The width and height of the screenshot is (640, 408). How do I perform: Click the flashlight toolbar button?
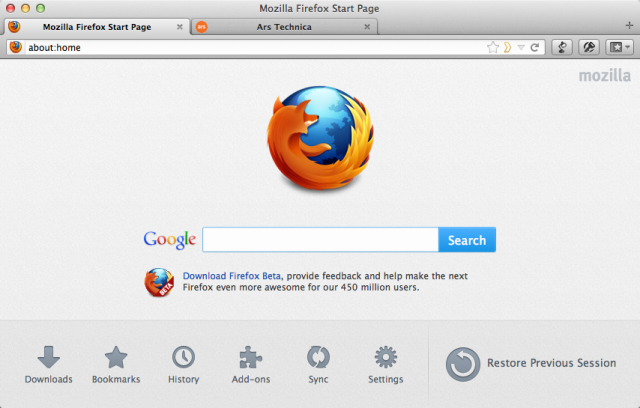pos(589,47)
